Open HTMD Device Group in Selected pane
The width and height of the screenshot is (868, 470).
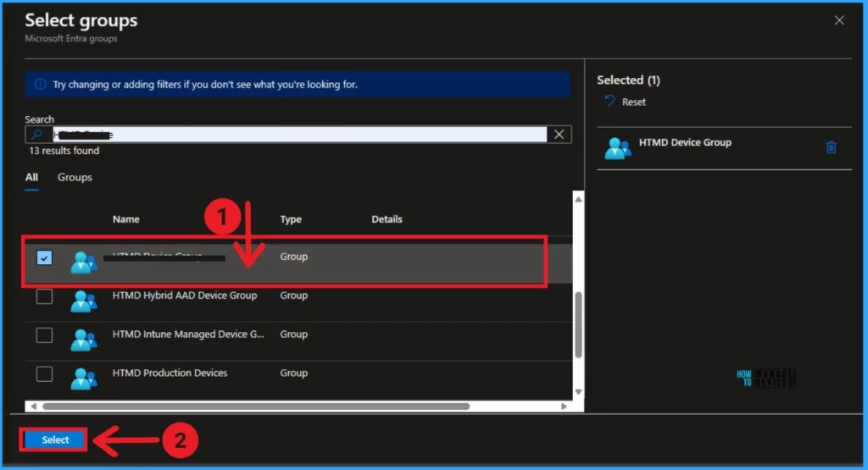tap(685, 142)
